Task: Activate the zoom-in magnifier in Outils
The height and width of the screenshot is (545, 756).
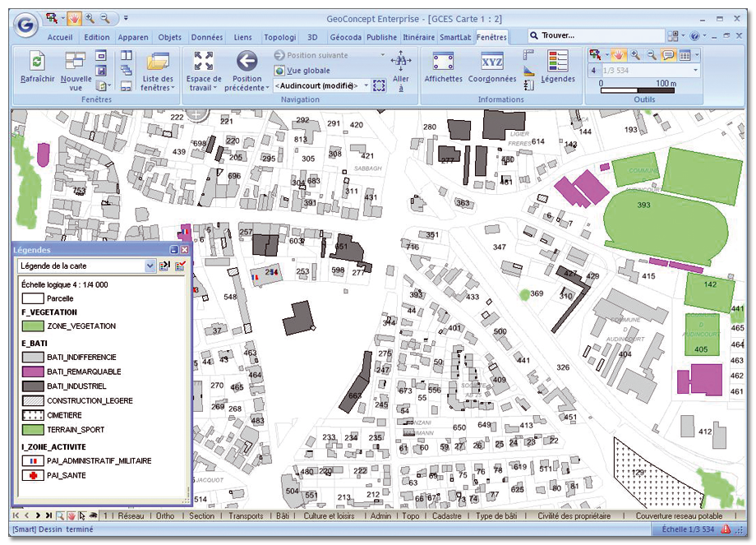Action: click(x=634, y=55)
